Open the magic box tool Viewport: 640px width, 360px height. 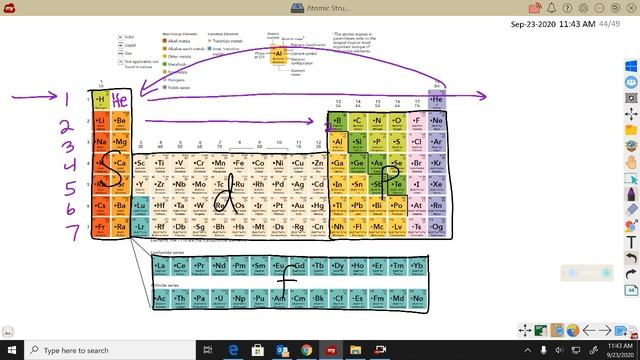pyautogui.click(x=631, y=146)
